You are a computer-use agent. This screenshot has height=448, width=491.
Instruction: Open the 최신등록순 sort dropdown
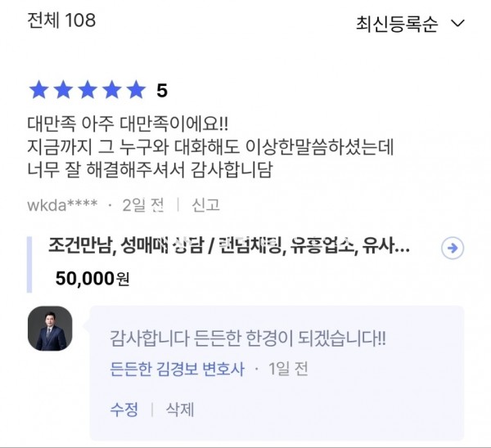(397, 24)
